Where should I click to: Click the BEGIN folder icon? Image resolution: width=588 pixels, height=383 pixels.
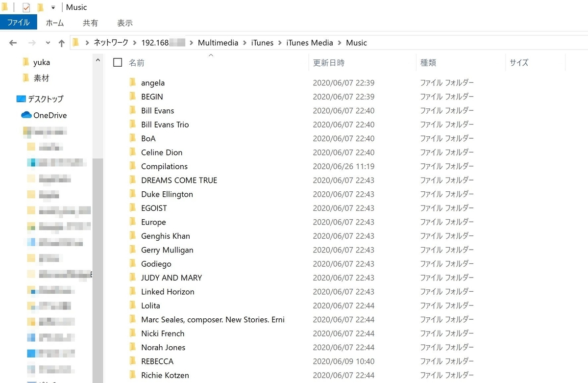132,97
